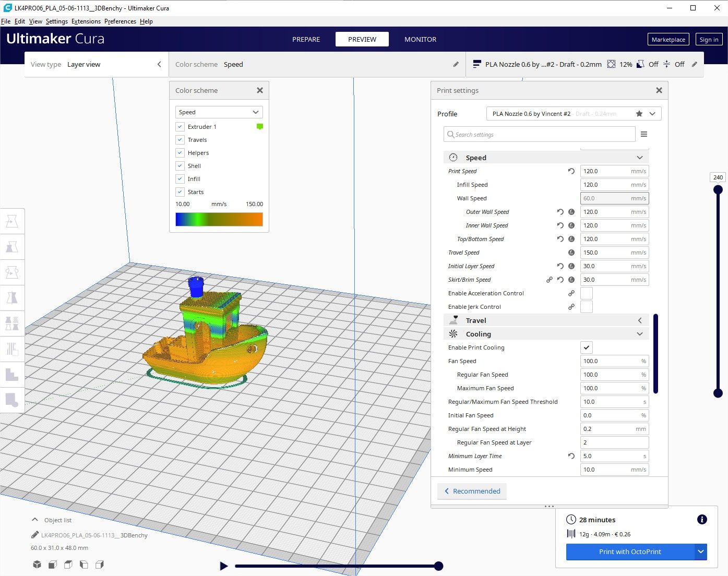Click link icon for Enable Jerk Control
Image resolution: width=728 pixels, height=576 pixels.
571,307
